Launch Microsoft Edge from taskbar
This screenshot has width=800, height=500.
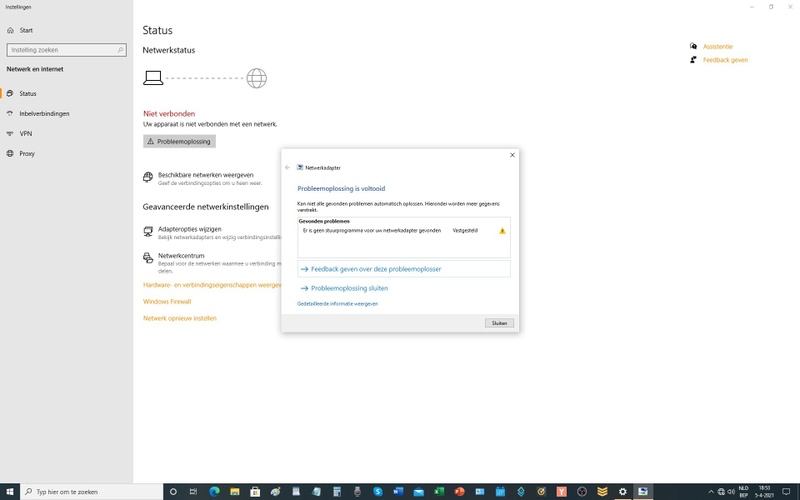click(x=214, y=492)
